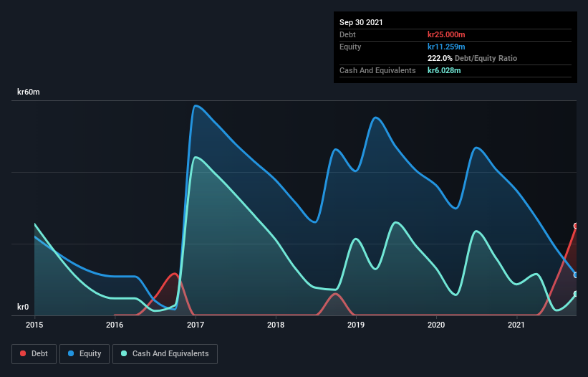Select the 2017 x-axis label

(196, 325)
